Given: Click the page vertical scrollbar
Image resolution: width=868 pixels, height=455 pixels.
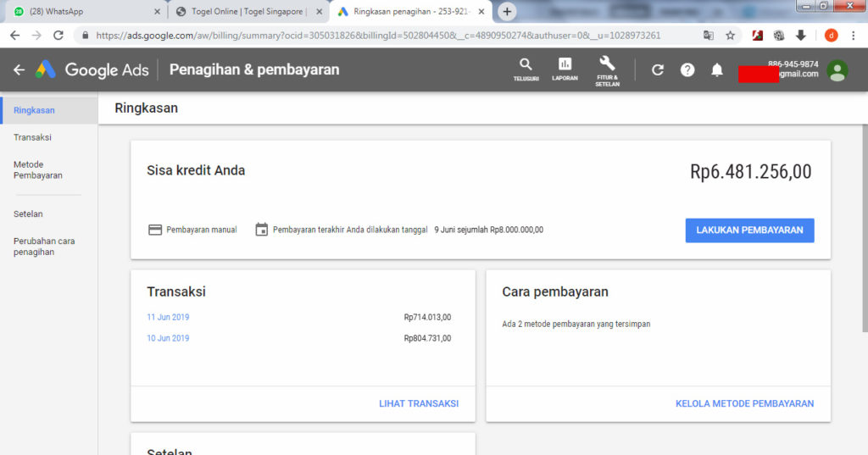Looking at the screenshot, I should coord(865,228).
